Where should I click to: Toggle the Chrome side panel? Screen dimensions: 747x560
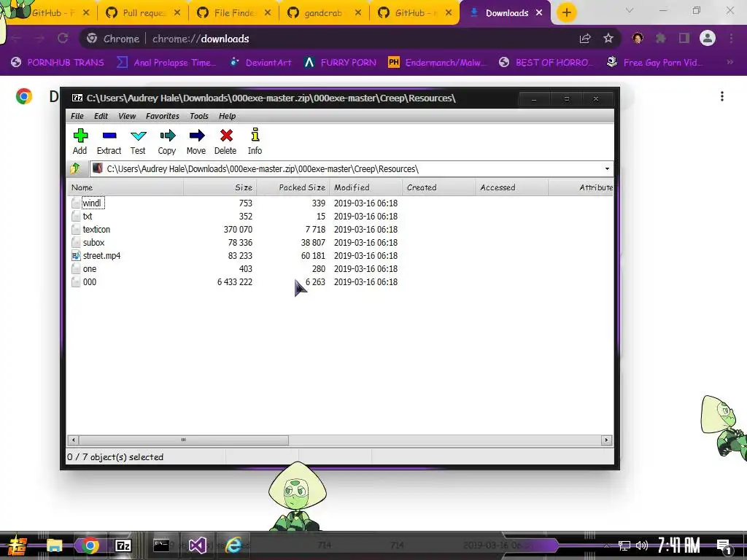pos(684,39)
